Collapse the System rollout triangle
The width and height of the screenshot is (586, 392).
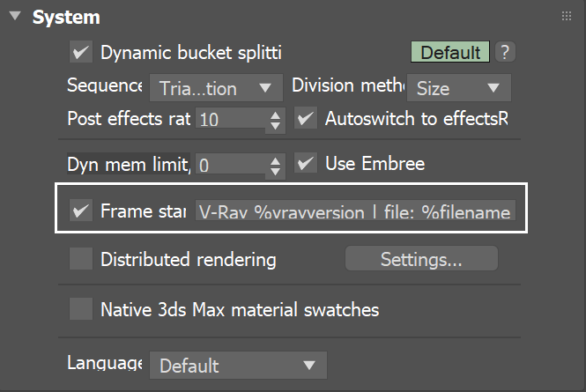pyautogui.click(x=15, y=18)
